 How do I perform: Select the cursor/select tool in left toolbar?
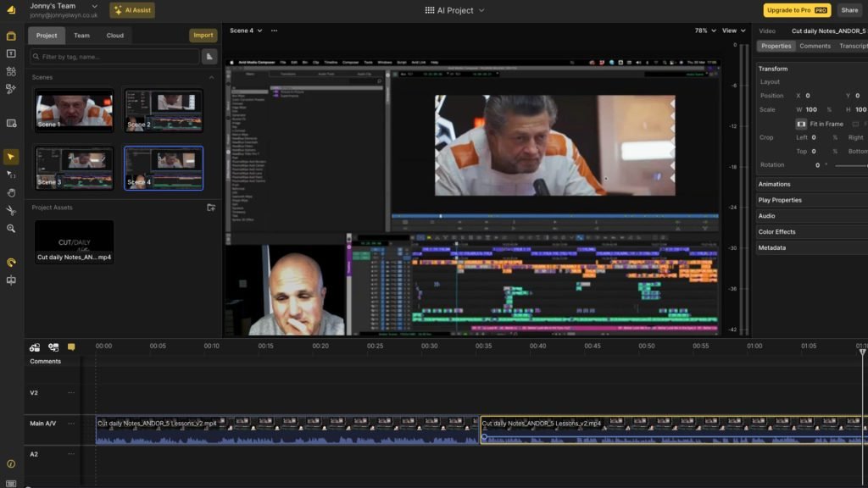[11, 156]
